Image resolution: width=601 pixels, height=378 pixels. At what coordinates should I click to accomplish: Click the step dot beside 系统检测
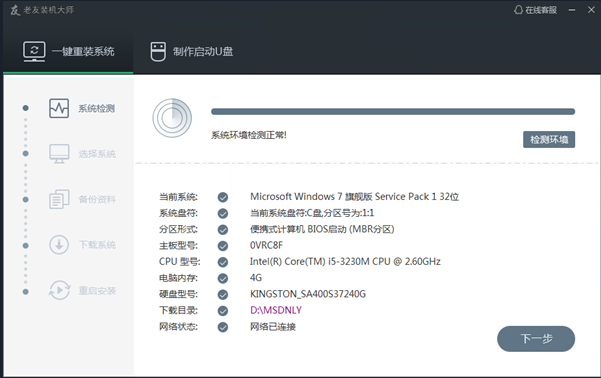[x=25, y=108]
